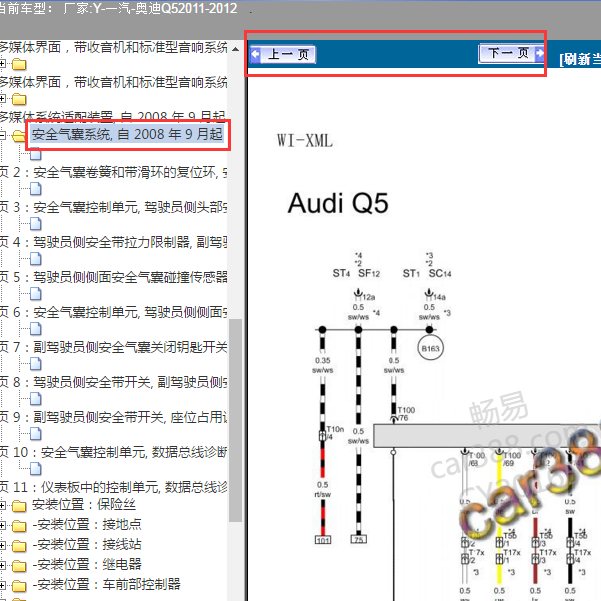The image size is (601, 601).
Task: Click the WI-XML label in the diagram
Action: (x=305, y=141)
